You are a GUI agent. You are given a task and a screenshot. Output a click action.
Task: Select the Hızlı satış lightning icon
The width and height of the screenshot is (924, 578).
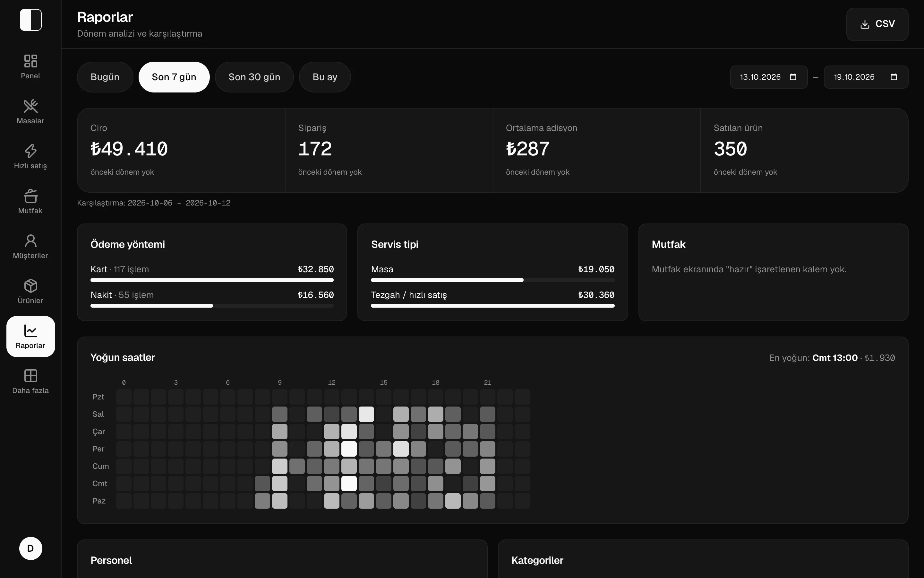click(x=30, y=151)
